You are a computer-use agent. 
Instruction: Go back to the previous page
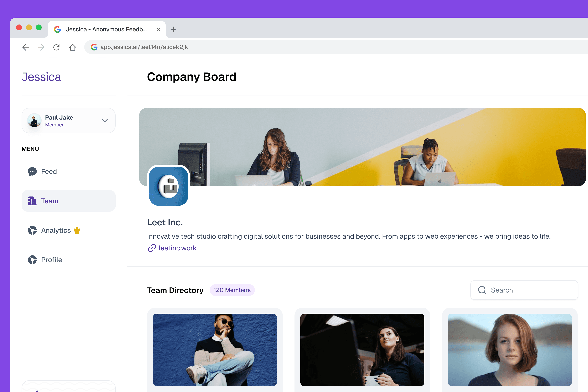click(25, 47)
